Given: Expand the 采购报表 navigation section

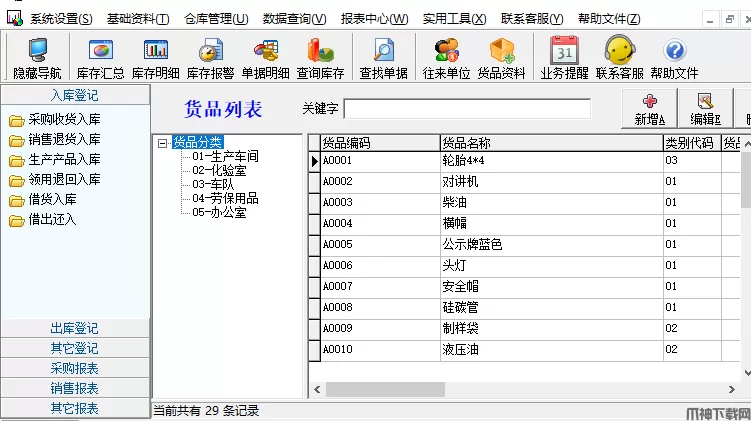Looking at the screenshot, I should pyautogui.click(x=75, y=368).
